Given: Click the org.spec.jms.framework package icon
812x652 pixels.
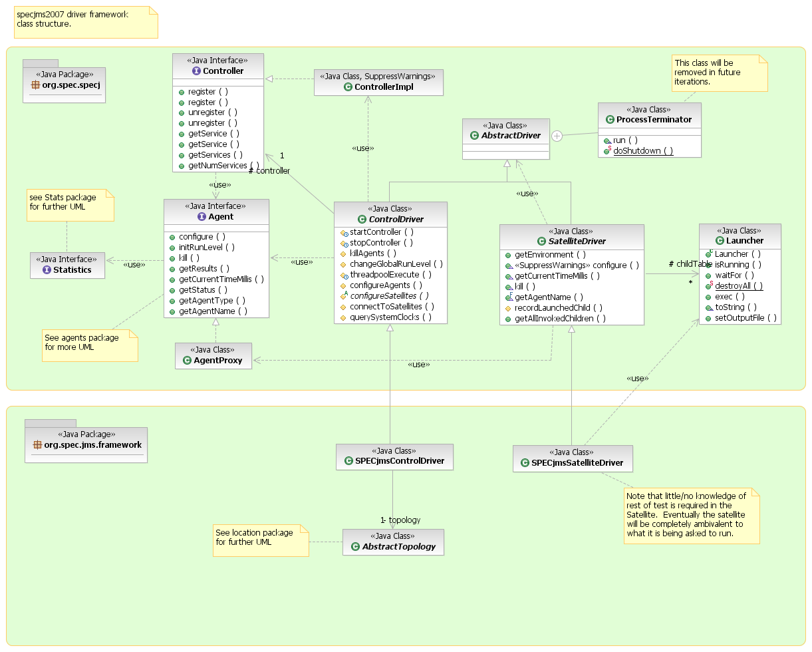Looking at the screenshot, I should pyautogui.click(x=37, y=444).
